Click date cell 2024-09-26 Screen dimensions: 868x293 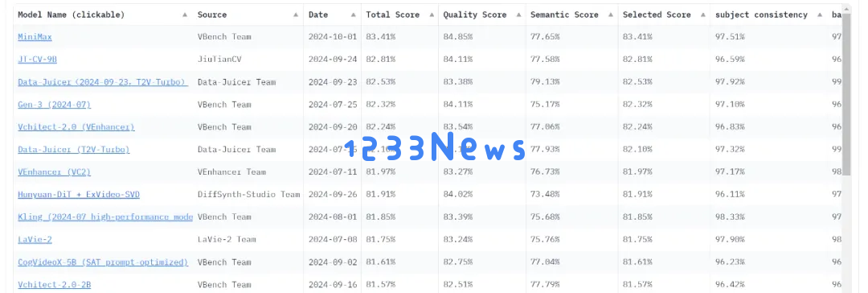pyautogui.click(x=333, y=194)
